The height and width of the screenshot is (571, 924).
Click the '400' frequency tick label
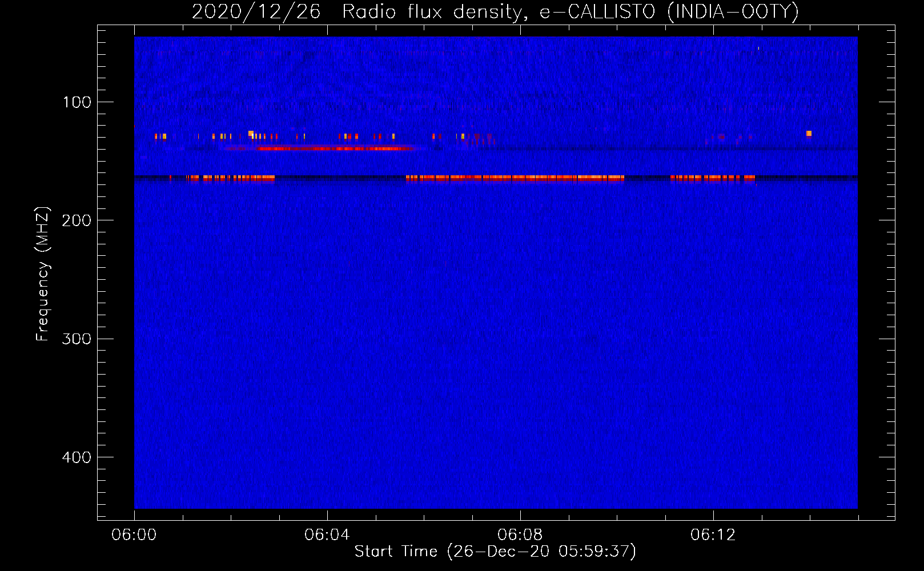(x=77, y=457)
